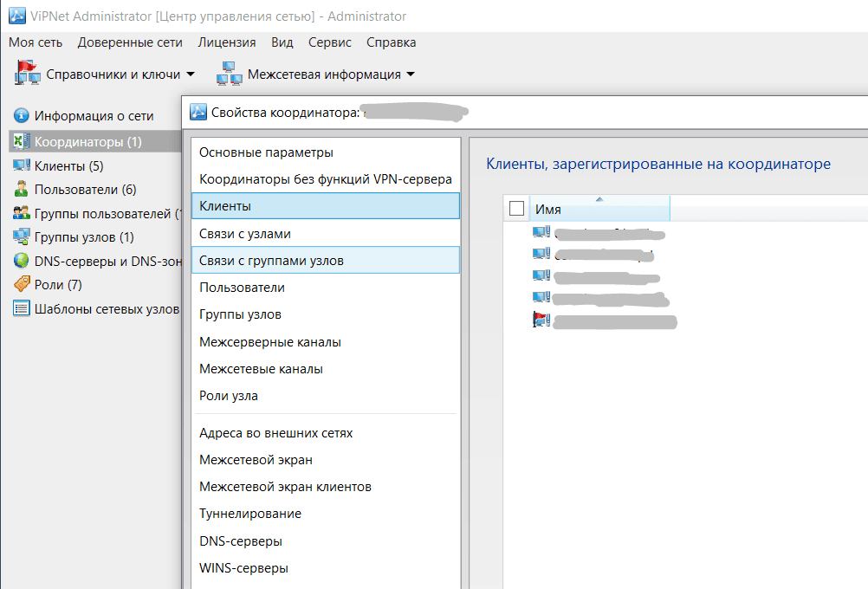Open the Туннелирование settings section
Image resolution: width=868 pixels, height=589 pixels.
coord(250,514)
